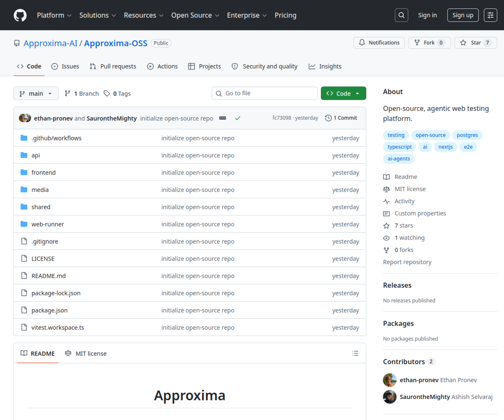Star the Approxima-OSS repository

[x=476, y=43]
